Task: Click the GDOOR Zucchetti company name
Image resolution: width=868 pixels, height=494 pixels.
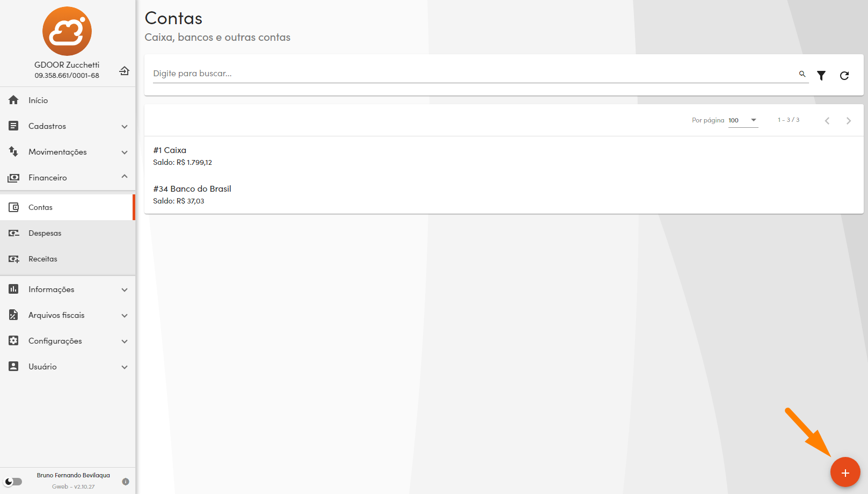Action: tap(67, 65)
